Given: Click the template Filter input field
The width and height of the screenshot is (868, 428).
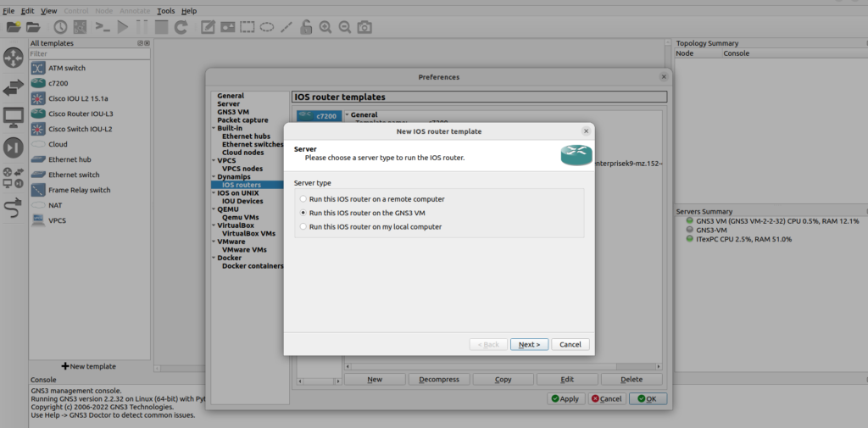Looking at the screenshot, I should pos(90,53).
